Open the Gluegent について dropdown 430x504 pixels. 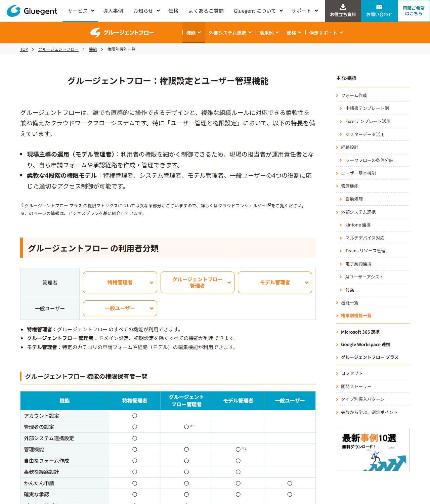pos(258,11)
